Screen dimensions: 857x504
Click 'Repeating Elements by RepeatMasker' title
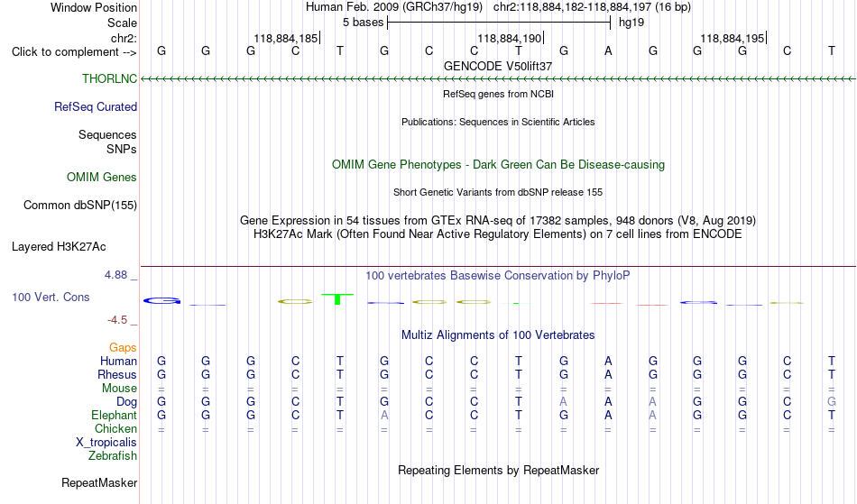coord(498,470)
